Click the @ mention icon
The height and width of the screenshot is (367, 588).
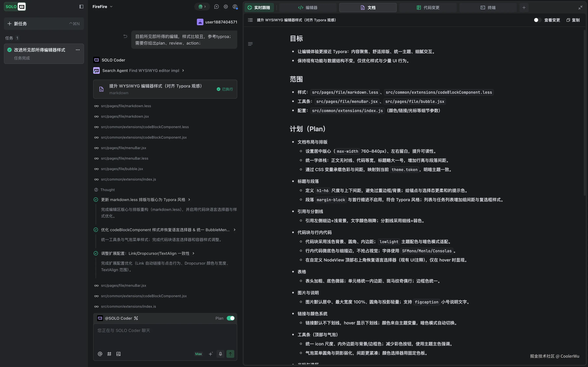pos(100,354)
